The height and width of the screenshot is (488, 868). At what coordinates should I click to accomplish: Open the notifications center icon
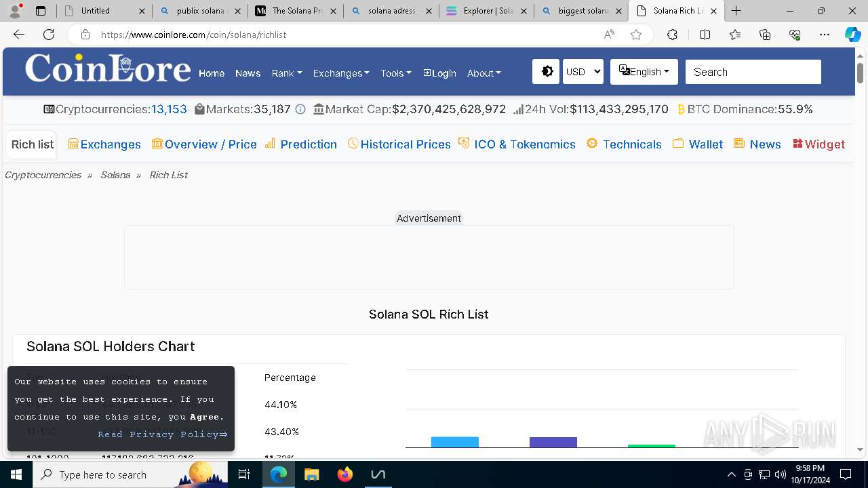click(846, 474)
